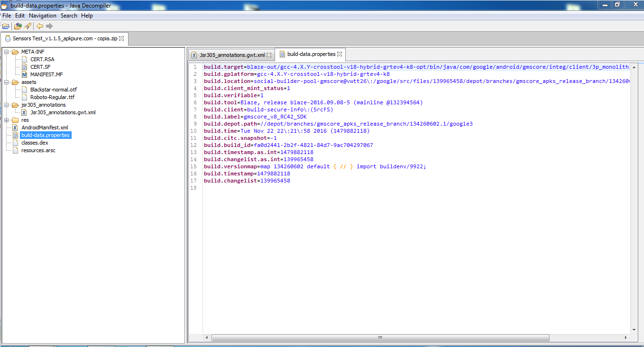The width and height of the screenshot is (644, 347).
Task: Click line number 18 in gutter
Action: pos(193,188)
